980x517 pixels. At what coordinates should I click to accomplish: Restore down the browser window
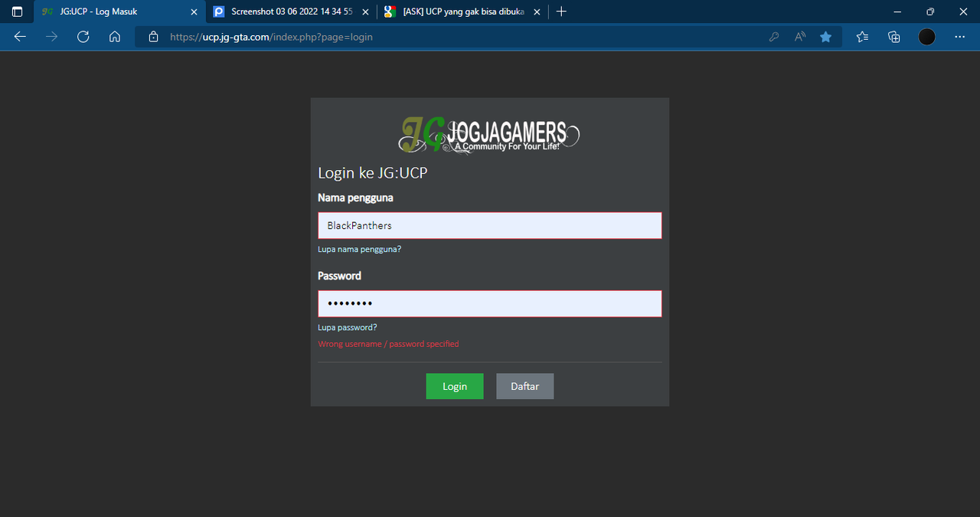point(930,11)
